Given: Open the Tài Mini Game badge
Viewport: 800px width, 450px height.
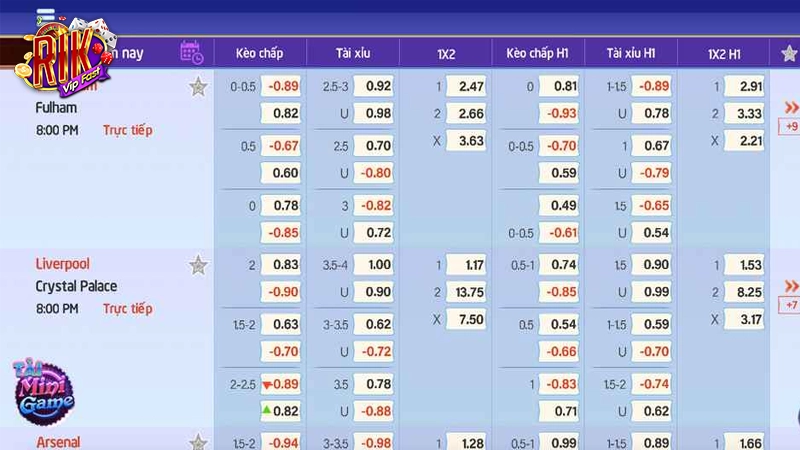Looking at the screenshot, I should click(44, 391).
